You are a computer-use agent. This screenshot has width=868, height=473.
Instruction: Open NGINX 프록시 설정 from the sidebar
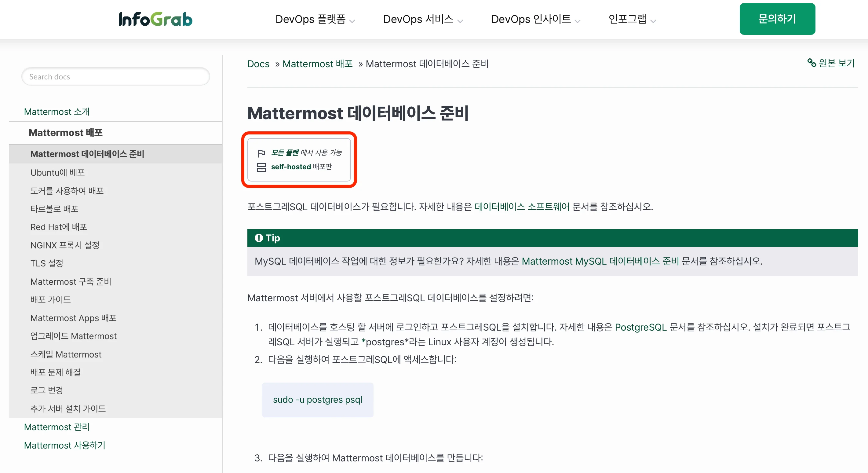click(x=65, y=245)
